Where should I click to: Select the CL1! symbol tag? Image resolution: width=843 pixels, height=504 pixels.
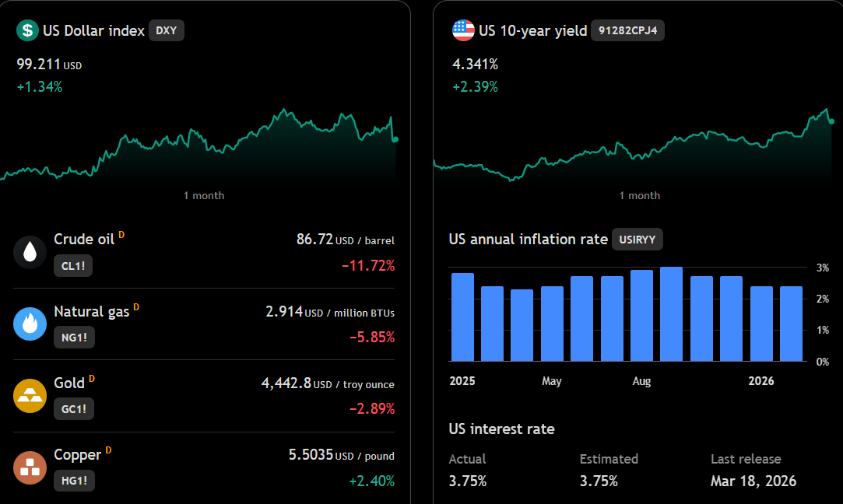coord(73,266)
